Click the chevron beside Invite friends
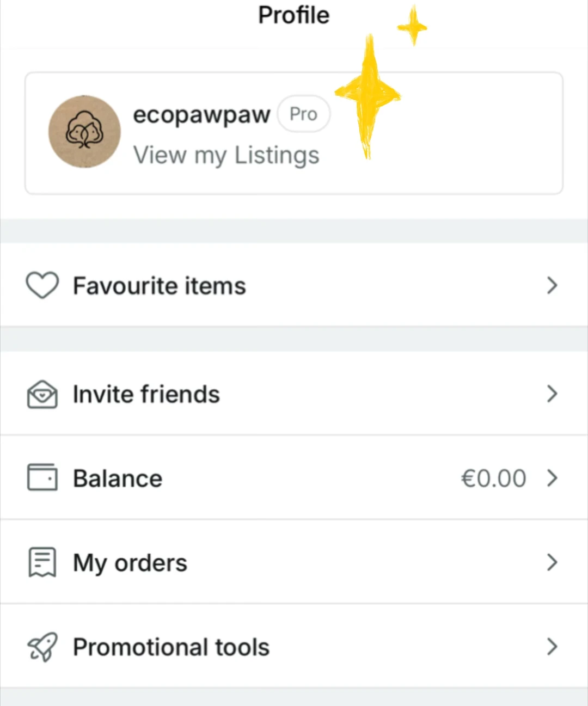Viewport: 588px width, 706px height. [552, 394]
